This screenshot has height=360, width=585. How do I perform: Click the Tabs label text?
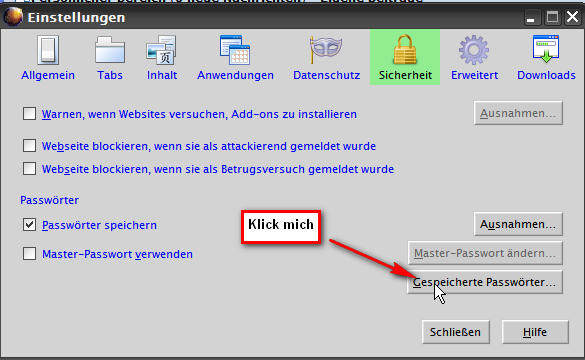click(x=110, y=75)
